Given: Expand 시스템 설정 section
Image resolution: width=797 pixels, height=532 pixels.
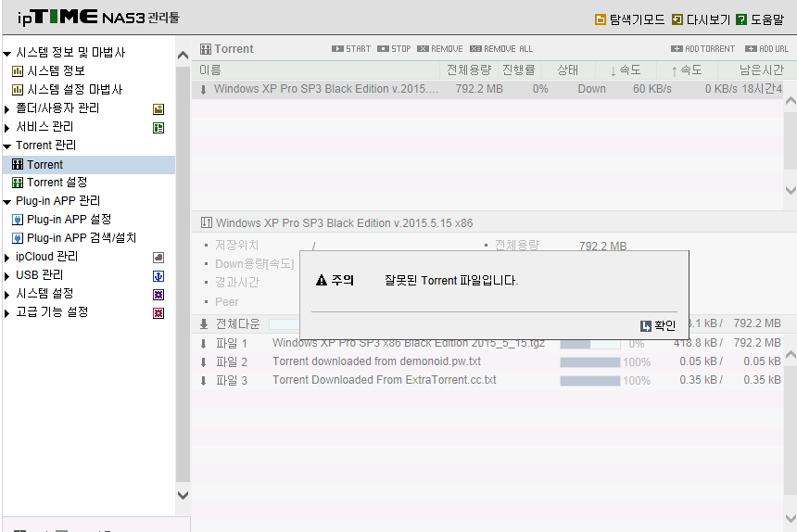Looking at the screenshot, I should coord(7,295).
